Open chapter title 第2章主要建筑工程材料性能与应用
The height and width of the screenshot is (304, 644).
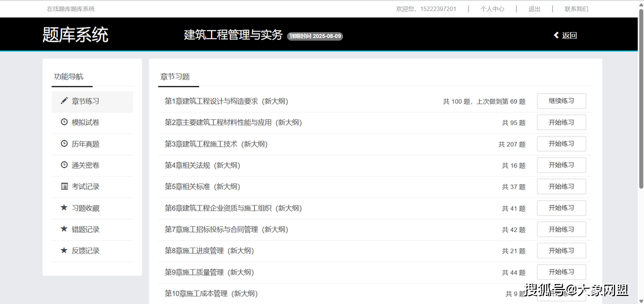click(233, 122)
